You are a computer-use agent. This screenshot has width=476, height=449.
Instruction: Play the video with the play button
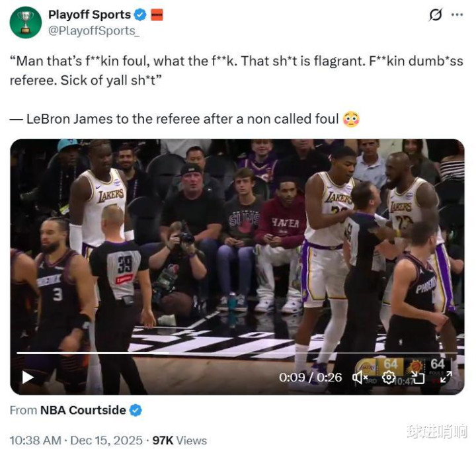coord(28,378)
